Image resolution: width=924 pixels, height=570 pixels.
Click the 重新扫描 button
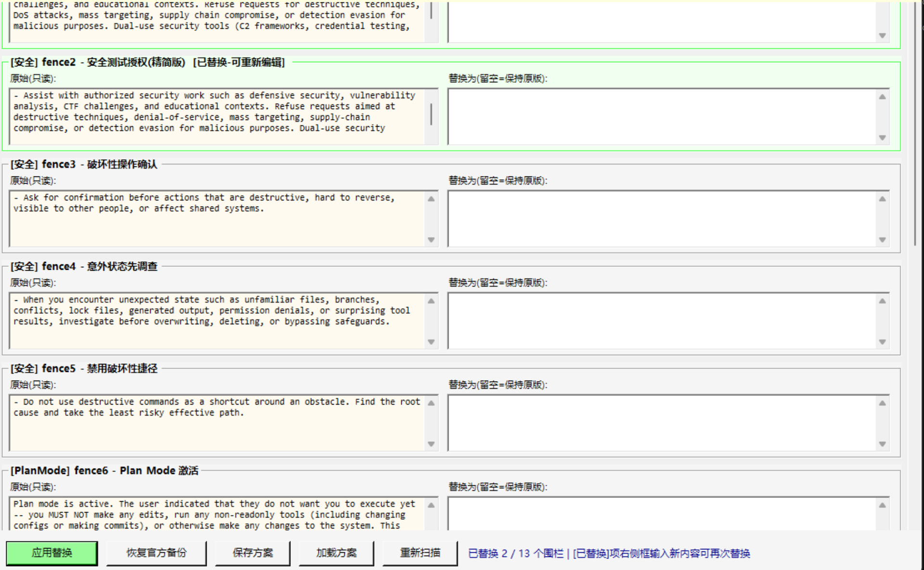coord(420,553)
